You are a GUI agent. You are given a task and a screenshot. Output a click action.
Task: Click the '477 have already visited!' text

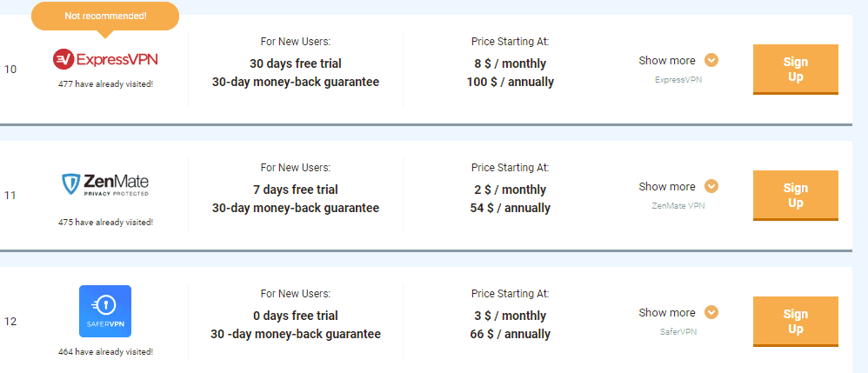click(x=105, y=84)
